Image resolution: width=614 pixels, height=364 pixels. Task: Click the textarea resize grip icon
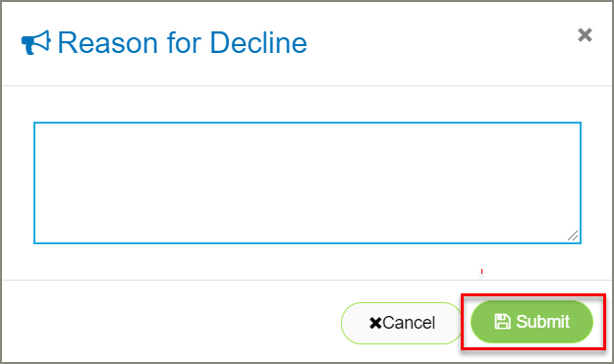pyautogui.click(x=573, y=235)
